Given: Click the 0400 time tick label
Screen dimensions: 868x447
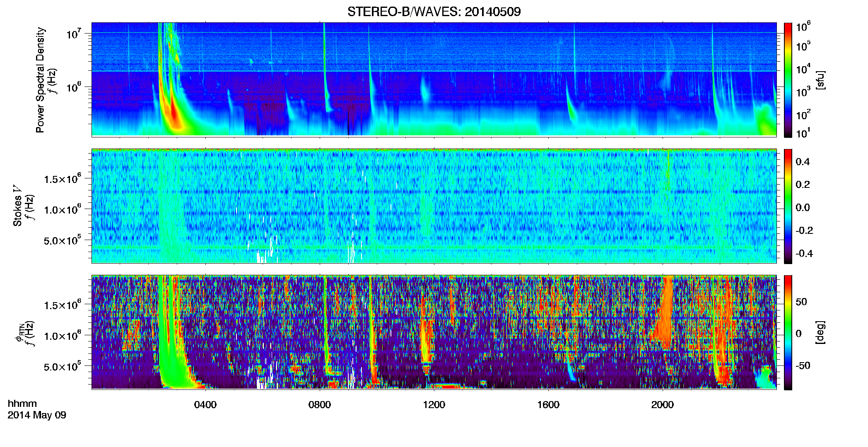Looking at the screenshot, I should tap(205, 405).
